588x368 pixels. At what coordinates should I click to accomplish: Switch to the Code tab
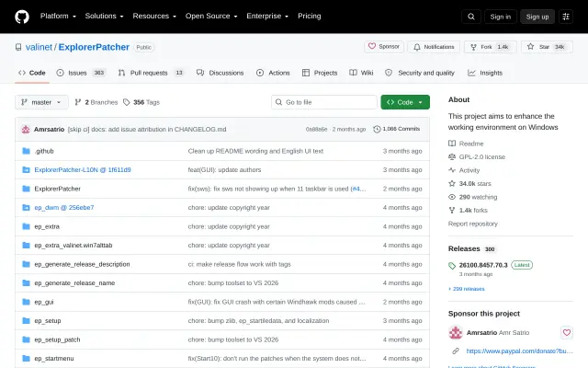(32, 73)
